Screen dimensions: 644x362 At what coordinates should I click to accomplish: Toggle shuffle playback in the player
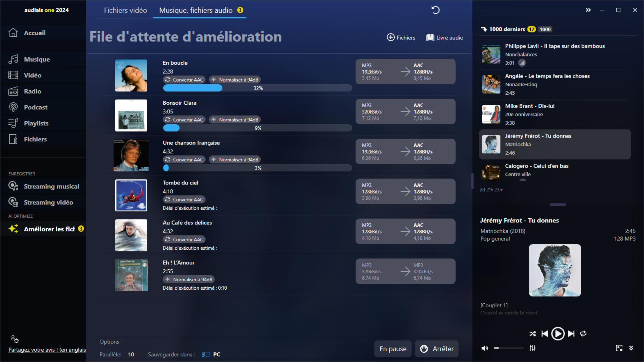coord(532,334)
